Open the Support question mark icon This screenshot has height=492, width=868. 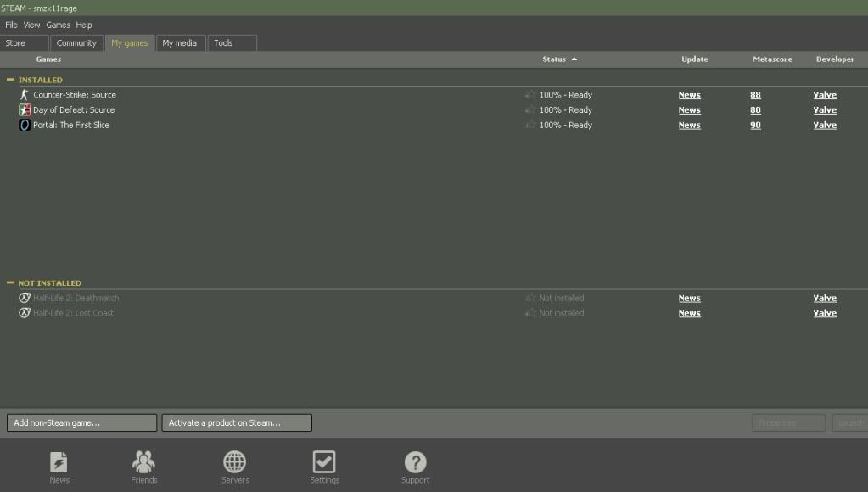click(x=415, y=462)
